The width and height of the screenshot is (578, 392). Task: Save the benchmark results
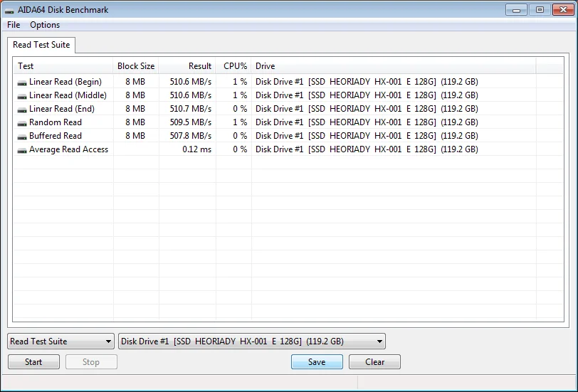click(317, 362)
